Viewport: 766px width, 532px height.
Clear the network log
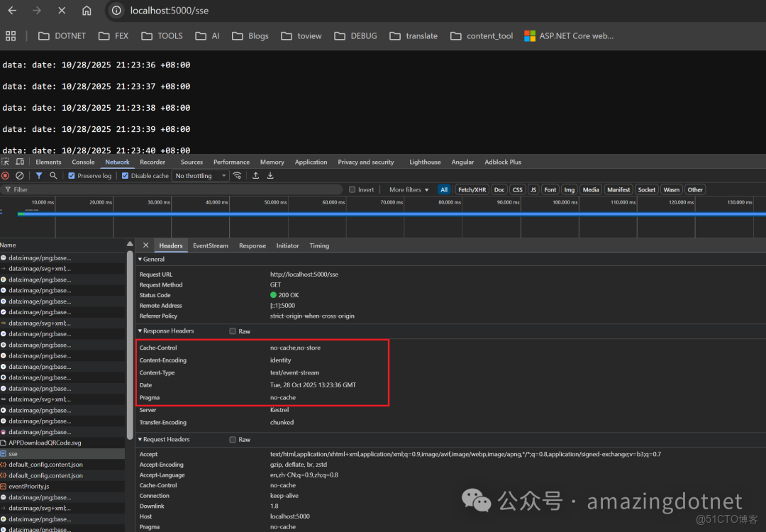19,175
